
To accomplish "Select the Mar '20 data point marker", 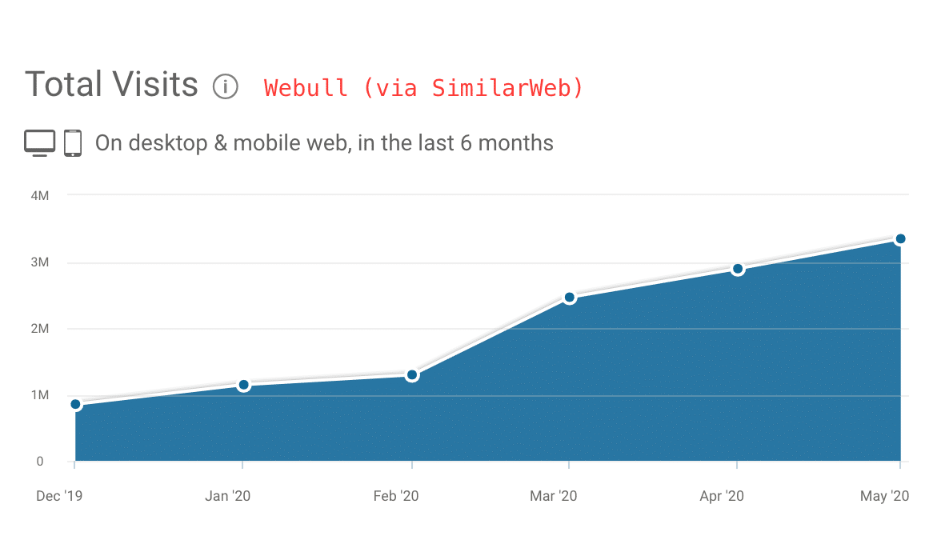I will click(x=570, y=298).
